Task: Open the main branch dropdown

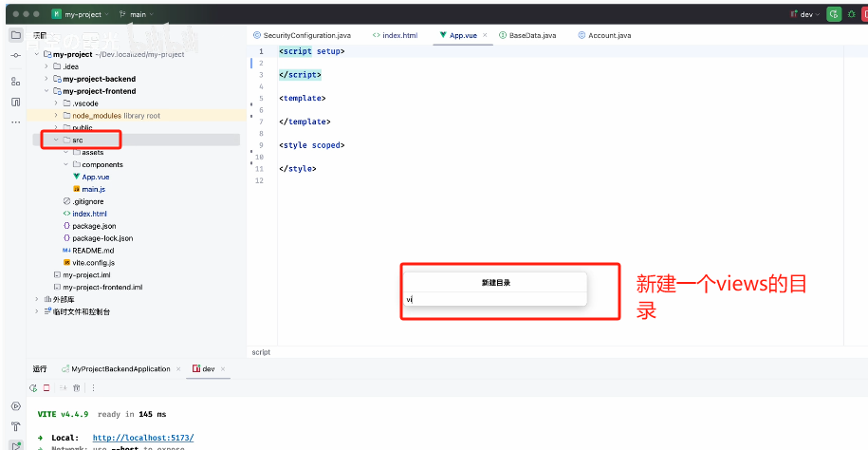Action: coord(137,14)
